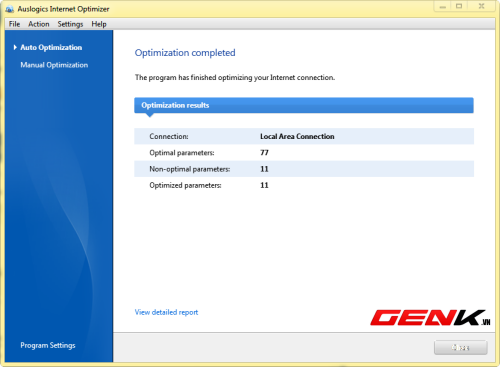Open Program Settings in the sidebar
This screenshot has width=500, height=367.
[x=48, y=345]
